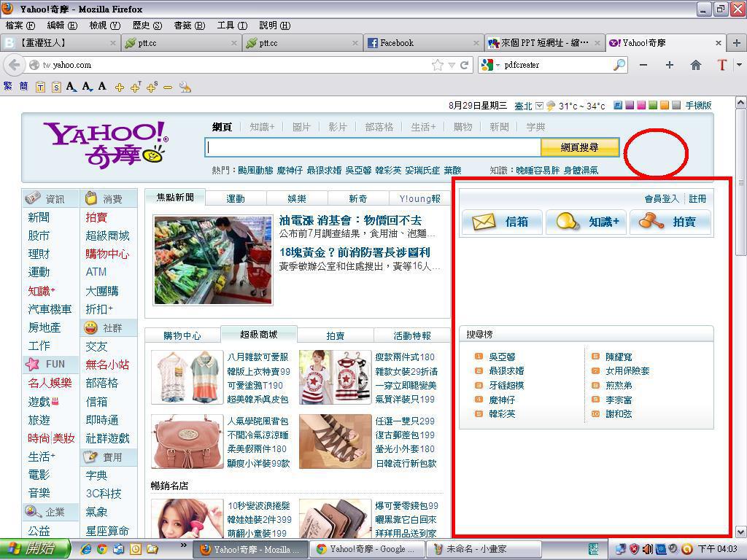Viewport: 747px width, 560px height.
Task: Open 知識+ lightbulb button
Action: tap(586, 222)
